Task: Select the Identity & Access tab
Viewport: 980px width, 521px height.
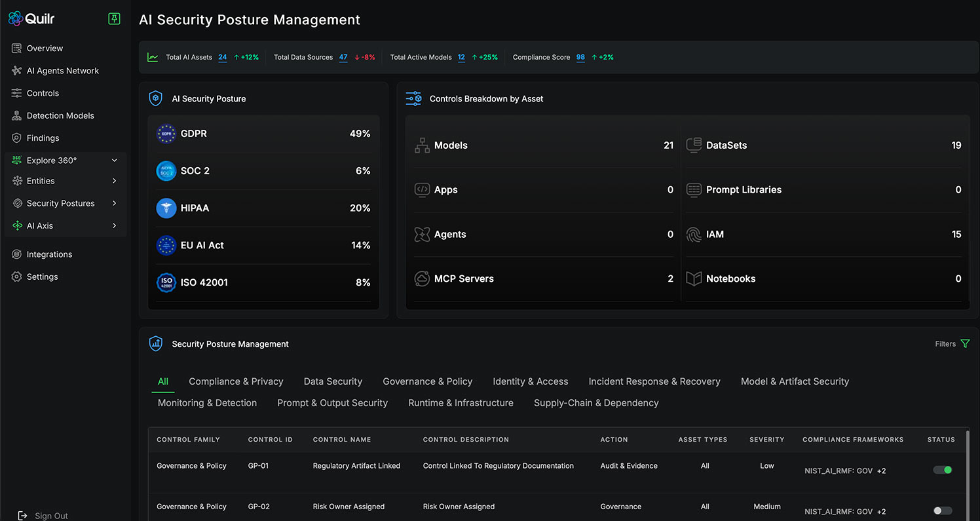Action: pos(530,381)
